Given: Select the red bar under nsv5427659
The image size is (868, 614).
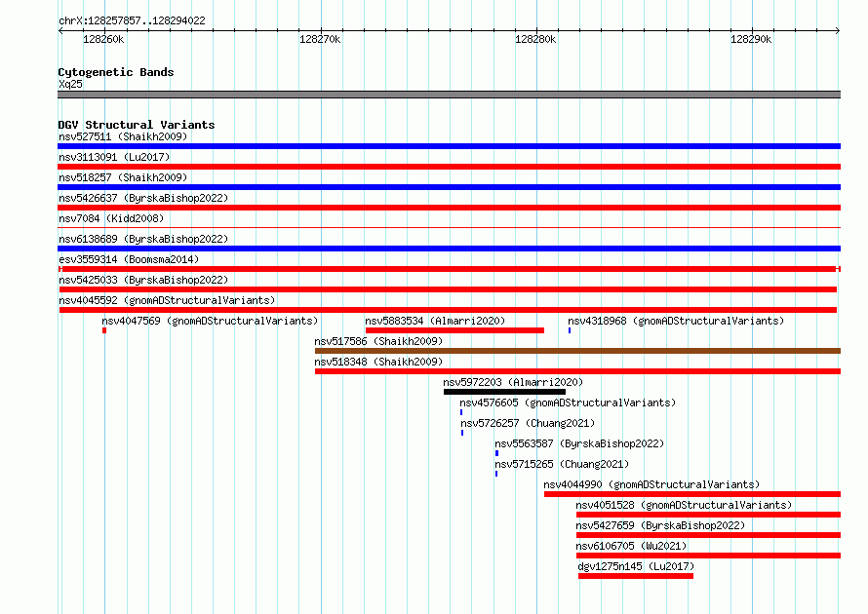Looking at the screenshot, I should tap(709, 535).
